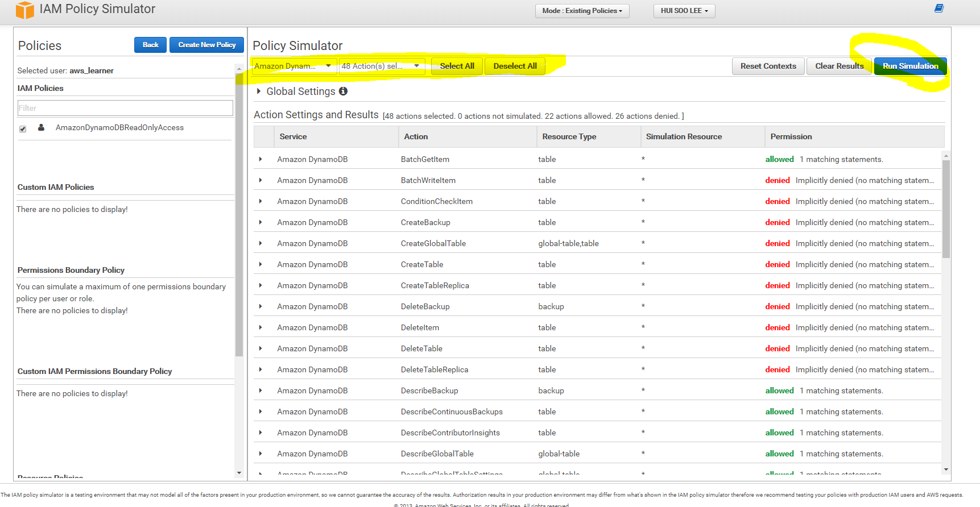The width and height of the screenshot is (980, 507).
Task: Click the Permissions Boundary Policy heading
Action: point(71,270)
